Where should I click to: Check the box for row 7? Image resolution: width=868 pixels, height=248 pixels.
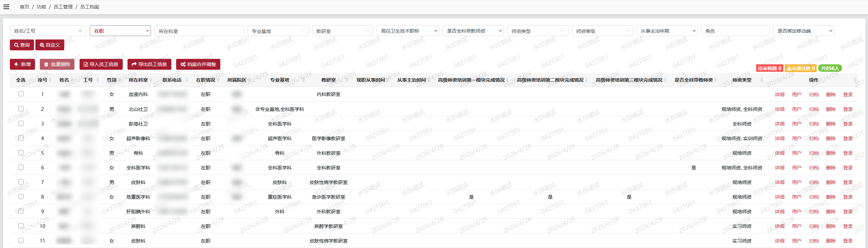pyautogui.click(x=21, y=182)
